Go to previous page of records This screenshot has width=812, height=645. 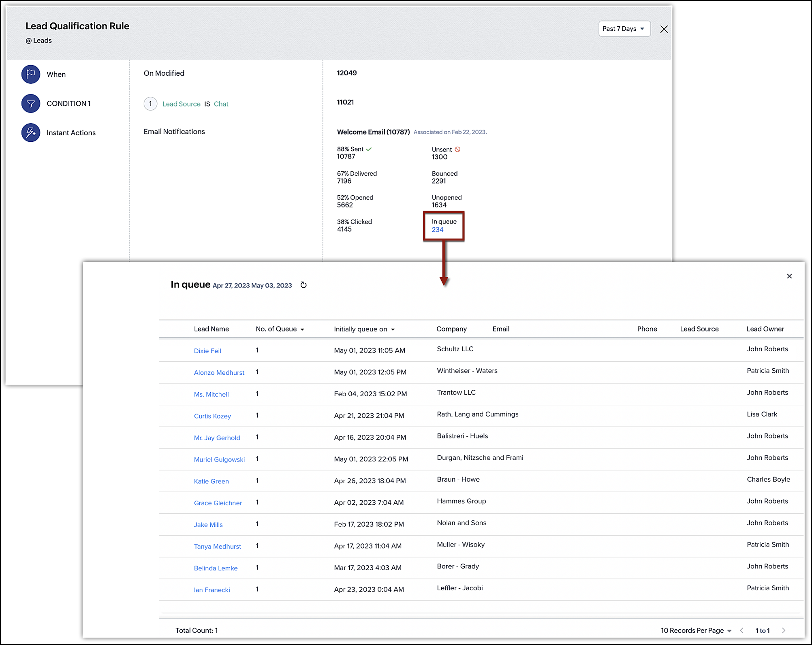pos(741,630)
